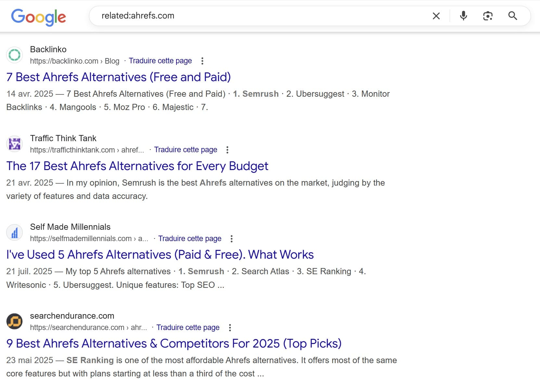Click the magnifying glass search button
The width and height of the screenshot is (540, 392).
pos(512,16)
